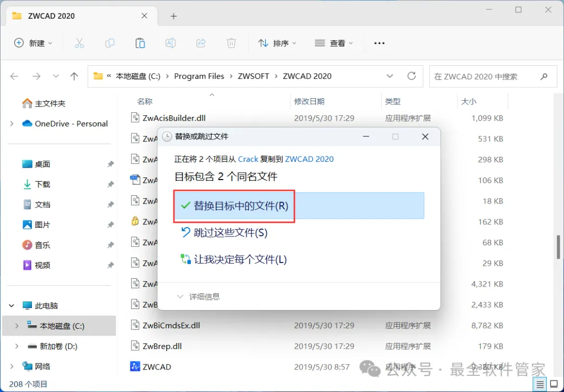The width and height of the screenshot is (564, 392).
Task: Open the more options ellipsis menu
Action: tap(379, 43)
